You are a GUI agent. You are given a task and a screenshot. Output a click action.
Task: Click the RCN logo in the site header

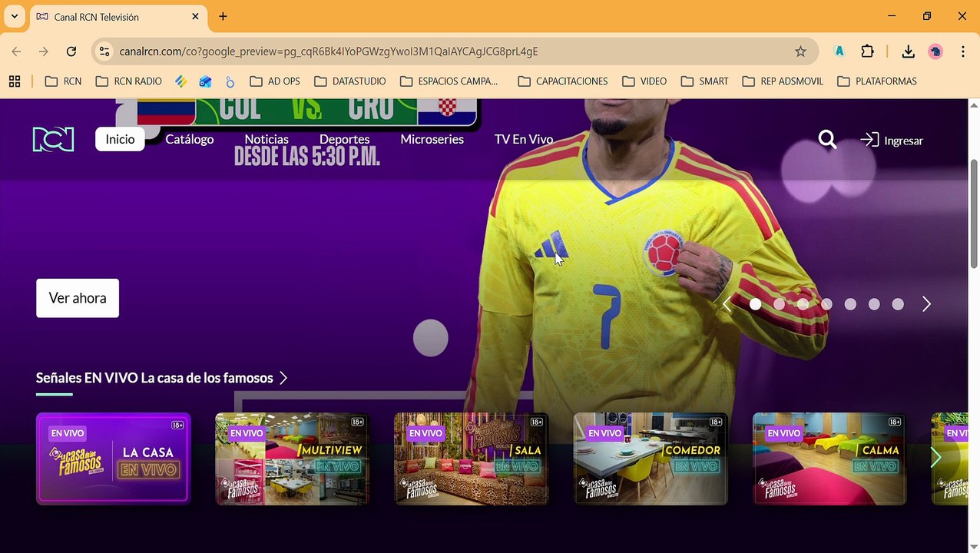[53, 139]
